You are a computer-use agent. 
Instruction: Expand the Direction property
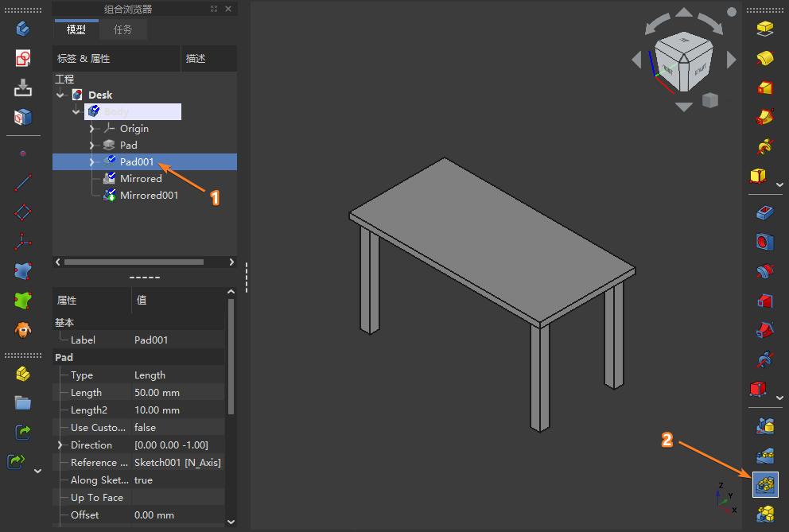click(x=60, y=445)
